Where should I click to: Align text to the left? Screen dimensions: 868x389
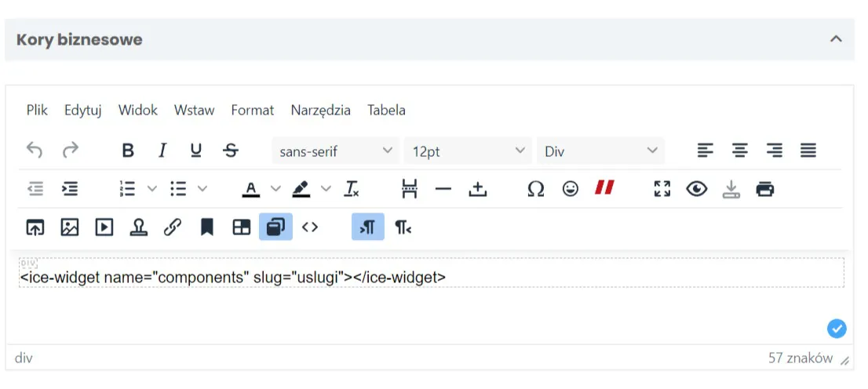(706, 150)
